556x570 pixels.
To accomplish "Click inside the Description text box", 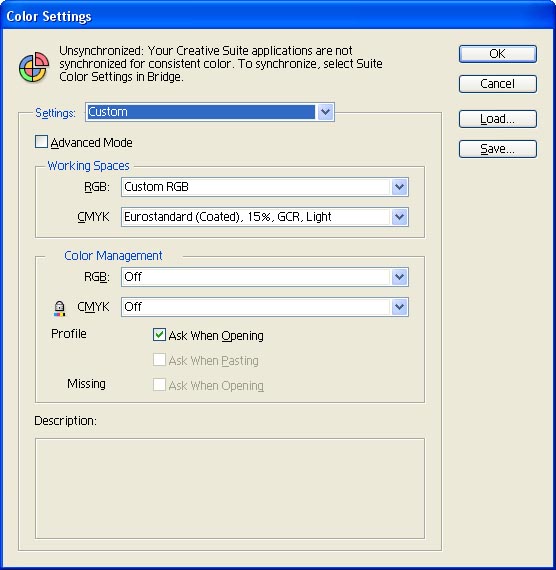I will (x=230, y=489).
